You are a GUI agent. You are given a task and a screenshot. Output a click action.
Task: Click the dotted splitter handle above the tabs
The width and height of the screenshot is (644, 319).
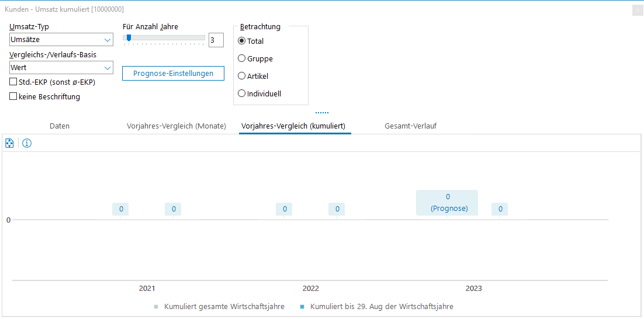[322, 112]
